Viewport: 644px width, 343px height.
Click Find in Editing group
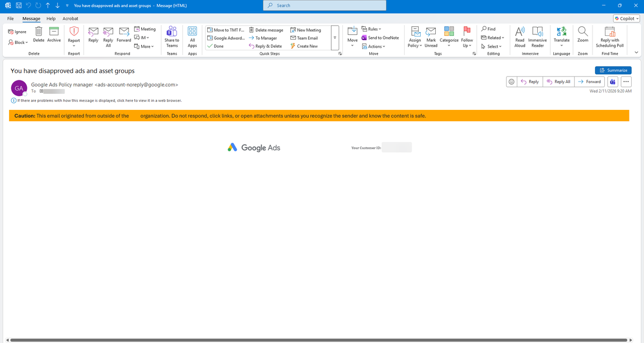[x=488, y=29]
